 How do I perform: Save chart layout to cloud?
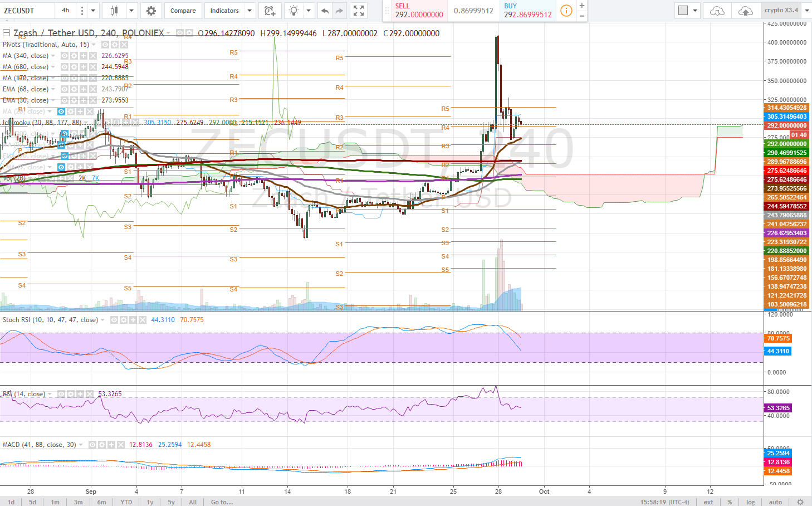tap(745, 11)
